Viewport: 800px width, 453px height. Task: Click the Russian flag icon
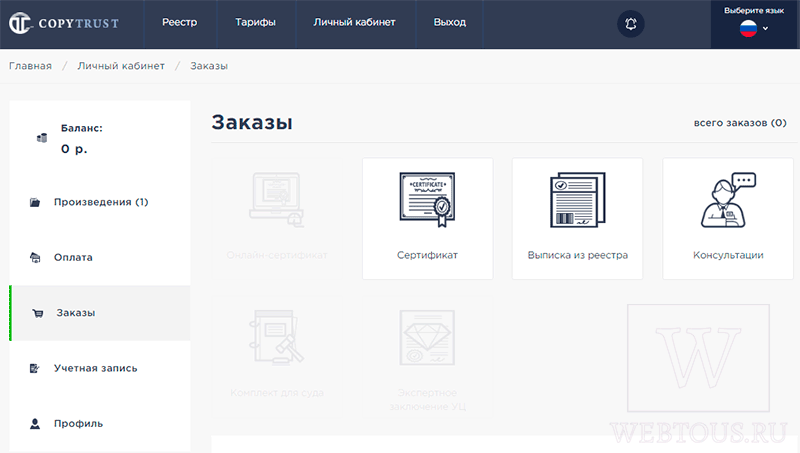point(748,29)
